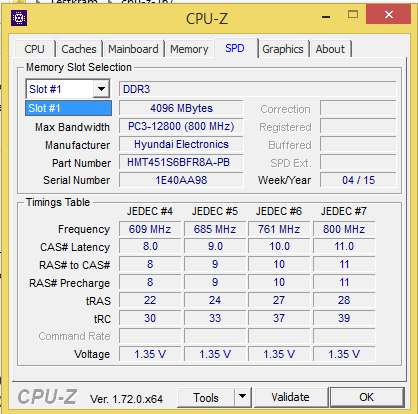Viewport: 418px width, 414px height.
Task: Click the Max Bandwidth label
Action: pos(72,127)
